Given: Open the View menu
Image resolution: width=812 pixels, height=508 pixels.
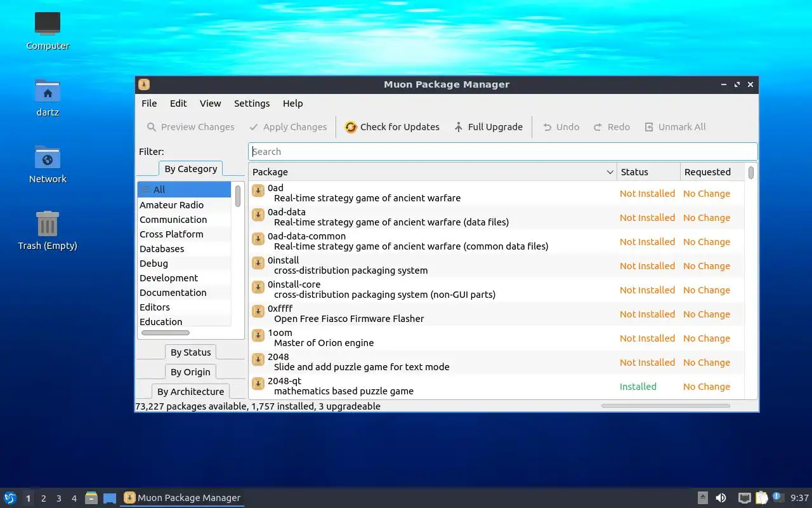Looking at the screenshot, I should pos(210,104).
